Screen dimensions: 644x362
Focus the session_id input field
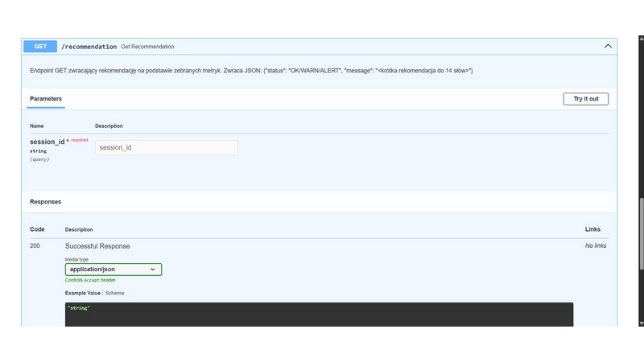pyautogui.click(x=166, y=148)
